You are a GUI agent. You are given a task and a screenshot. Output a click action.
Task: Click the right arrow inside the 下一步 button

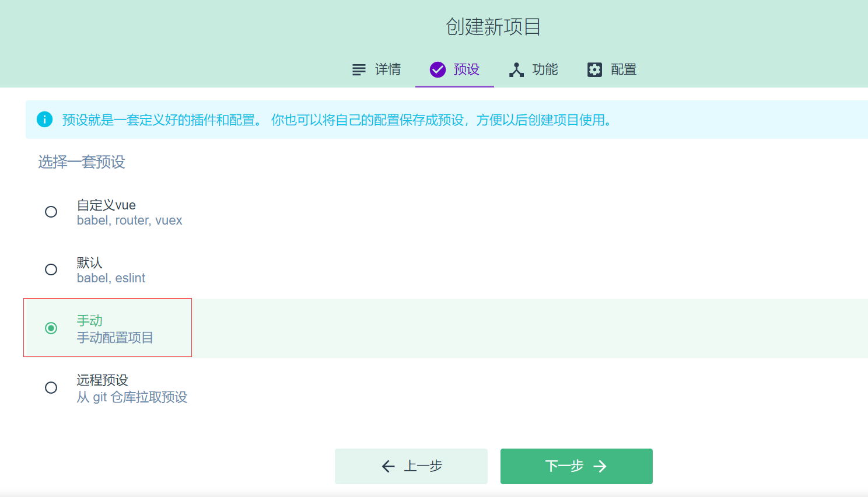tap(600, 466)
